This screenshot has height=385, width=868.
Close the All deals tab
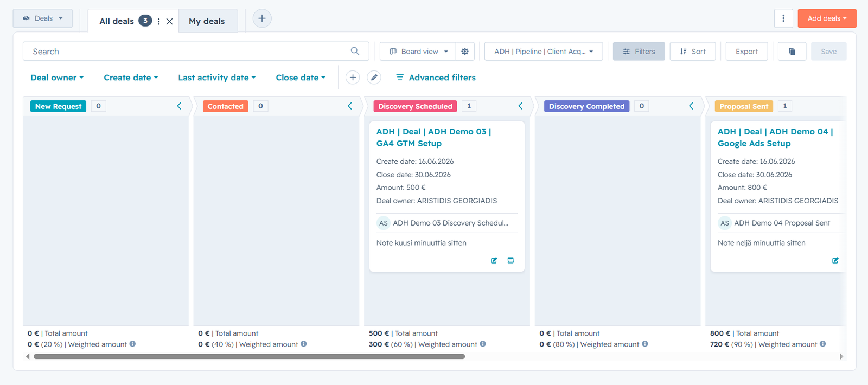pos(169,22)
